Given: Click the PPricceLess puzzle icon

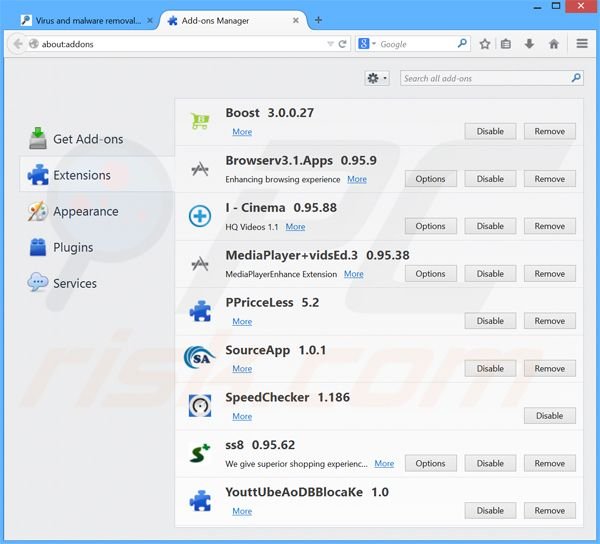Looking at the screenshot, I should [x=200, y=311].
